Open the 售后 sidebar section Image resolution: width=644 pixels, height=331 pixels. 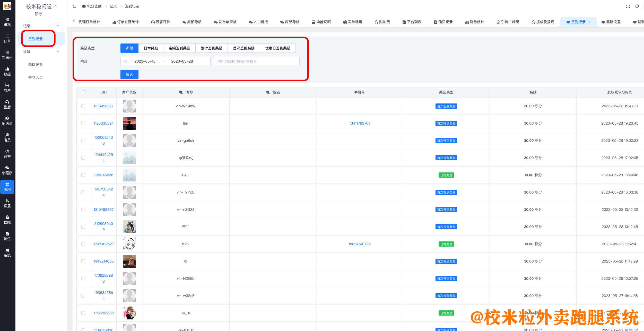(7, 104)
